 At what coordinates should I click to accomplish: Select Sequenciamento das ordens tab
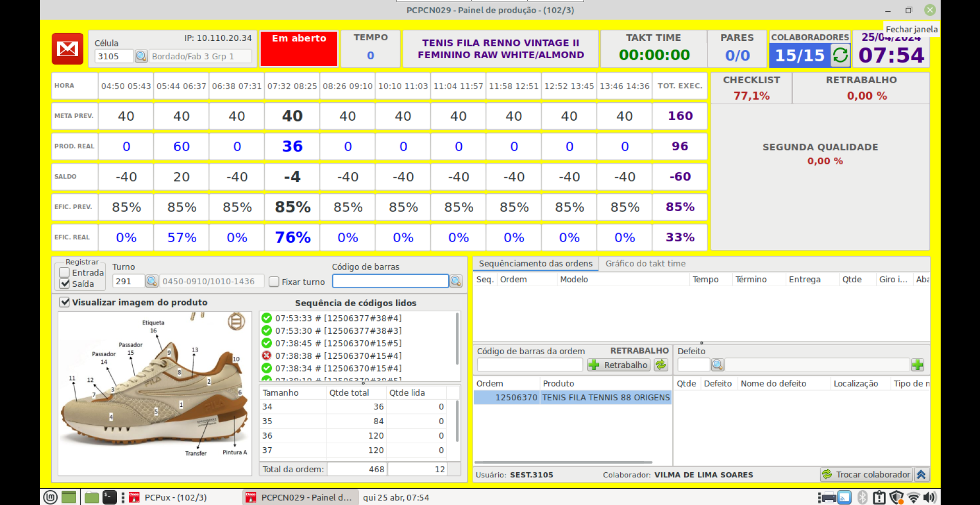click(535, 264)
